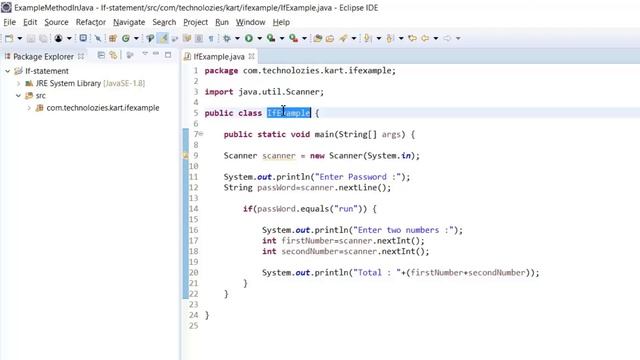Close the IfExample.java editor tab

coord(251,56)
